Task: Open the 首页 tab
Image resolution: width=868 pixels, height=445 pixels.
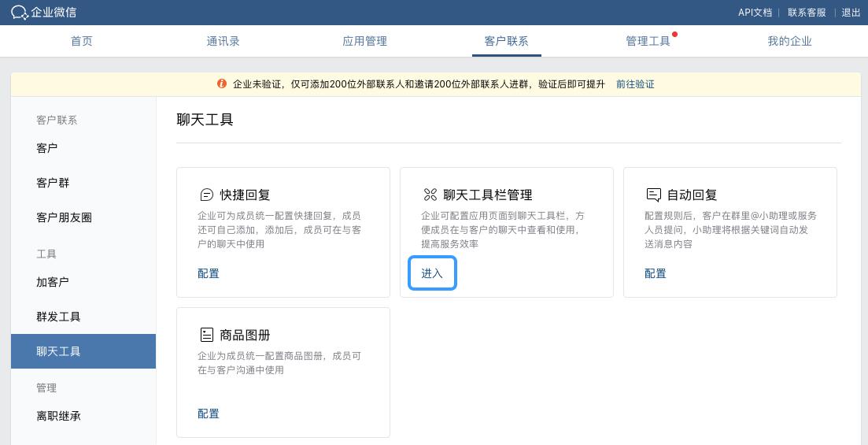Action: [82, 41]
